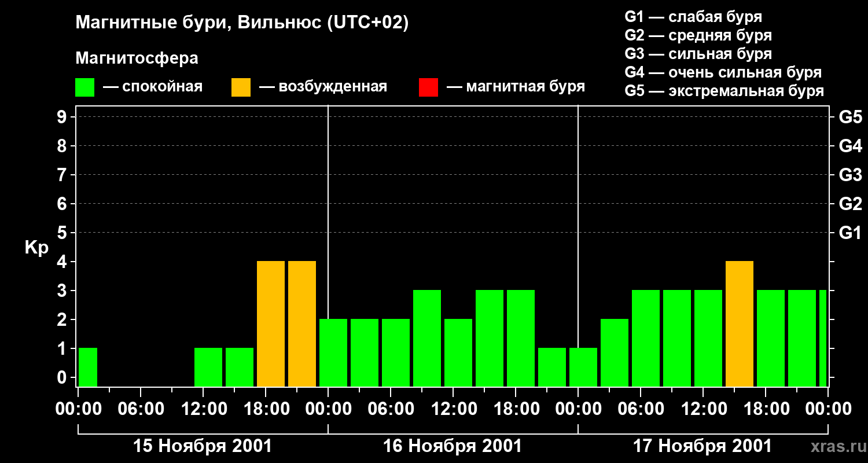Click the 'G4 — очень сильная буря' legend line
The image size is (868, 463).
point(723,72)
